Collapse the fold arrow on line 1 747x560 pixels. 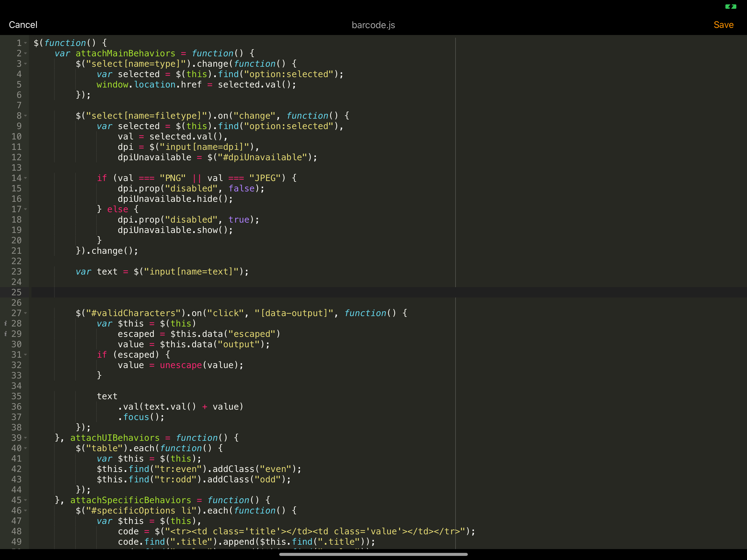pos(26,43)
